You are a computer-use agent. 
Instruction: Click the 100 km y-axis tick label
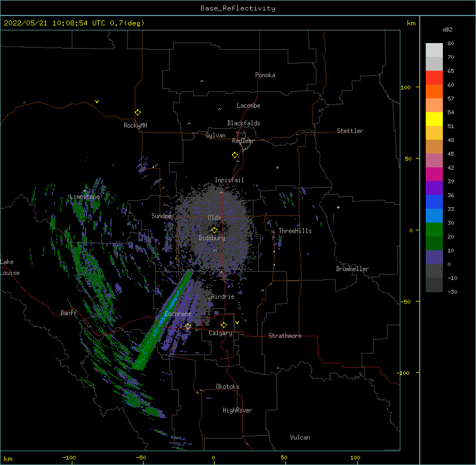point(405,87)
